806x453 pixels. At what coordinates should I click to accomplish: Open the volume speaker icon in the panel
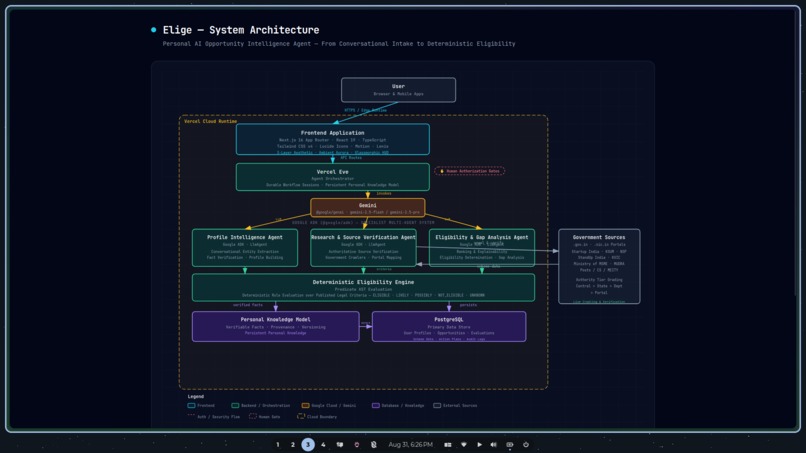[494, 445]
